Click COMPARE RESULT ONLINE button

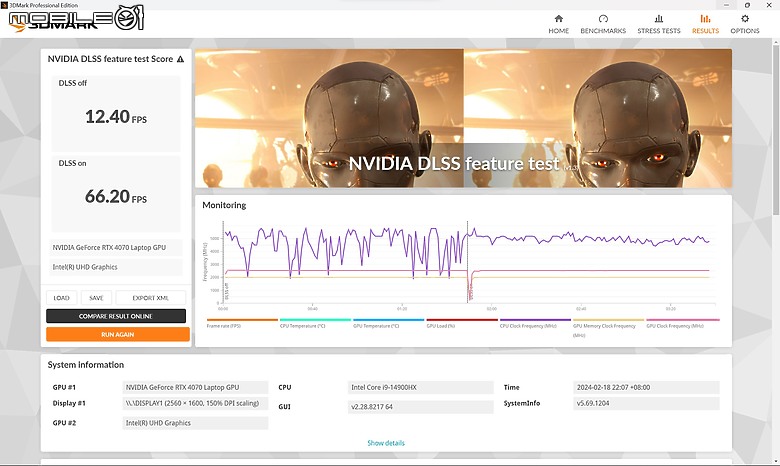click(x=116, y=316)
